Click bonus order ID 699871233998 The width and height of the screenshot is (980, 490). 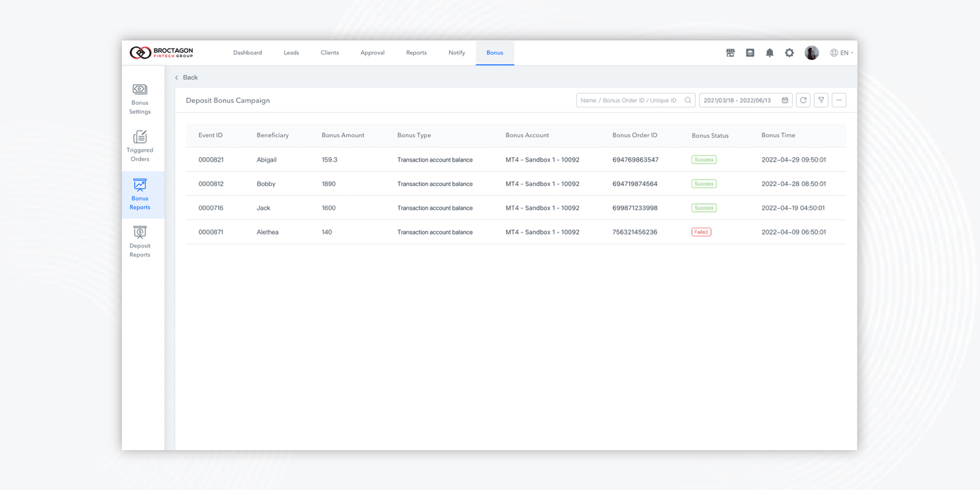click(635, 208)
